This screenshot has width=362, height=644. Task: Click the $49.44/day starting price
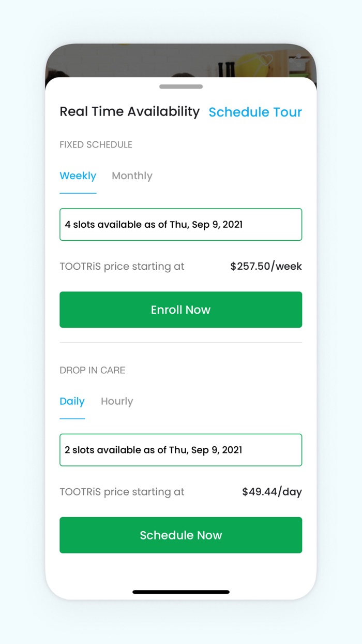pos(271,491)
